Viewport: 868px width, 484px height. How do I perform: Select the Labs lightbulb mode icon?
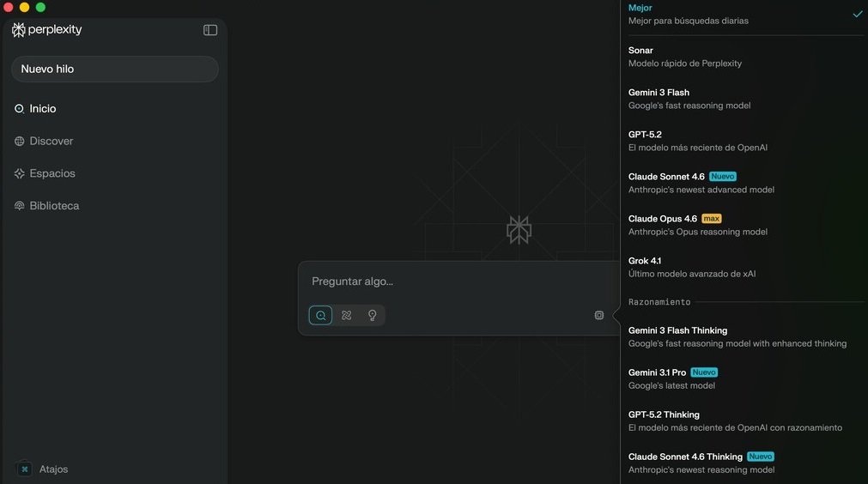pos(372,315)
